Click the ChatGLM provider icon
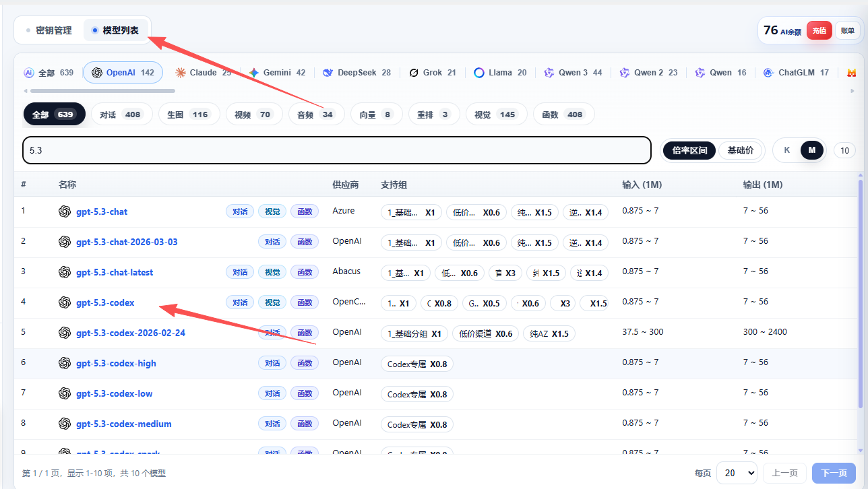 click(768, 73)
